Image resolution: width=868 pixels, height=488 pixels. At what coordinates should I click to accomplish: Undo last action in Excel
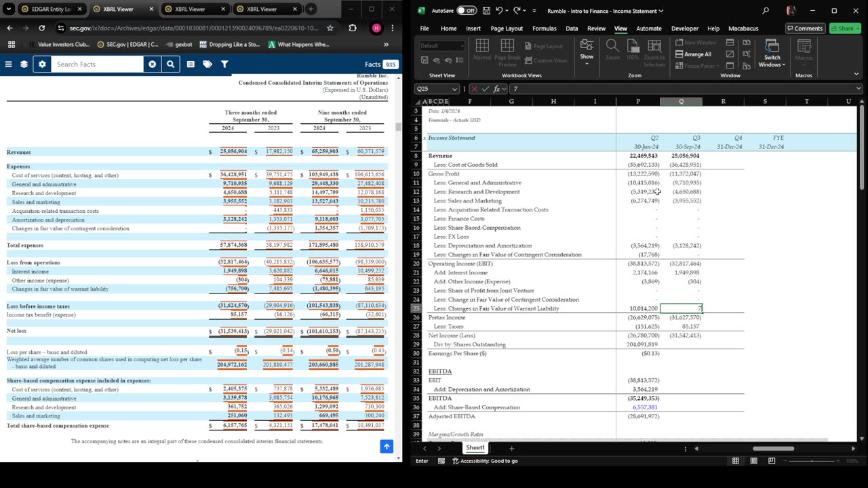(500, 11)
